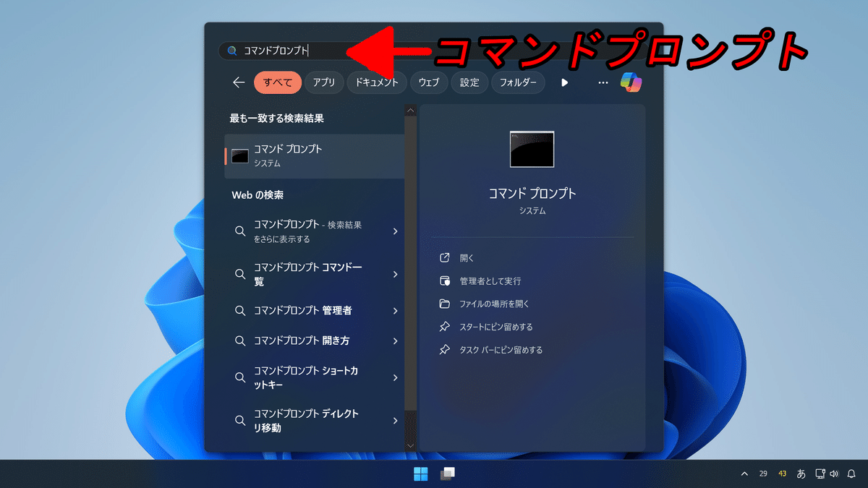The height and width of the screenshot is (488, 868).
Task: Open Task View from the taskbar
Action: pos(448,474)
